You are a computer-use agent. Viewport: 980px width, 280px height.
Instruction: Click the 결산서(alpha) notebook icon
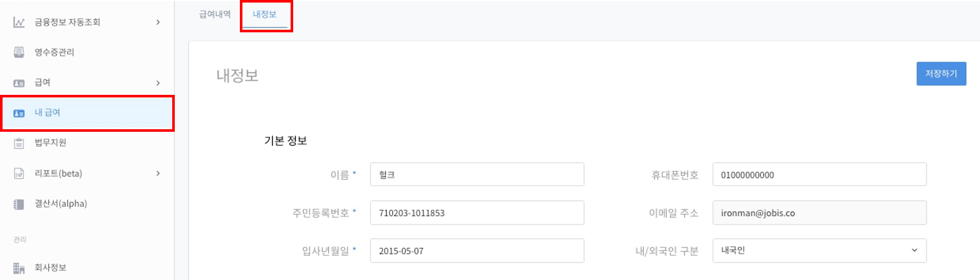tap(19, 204)
